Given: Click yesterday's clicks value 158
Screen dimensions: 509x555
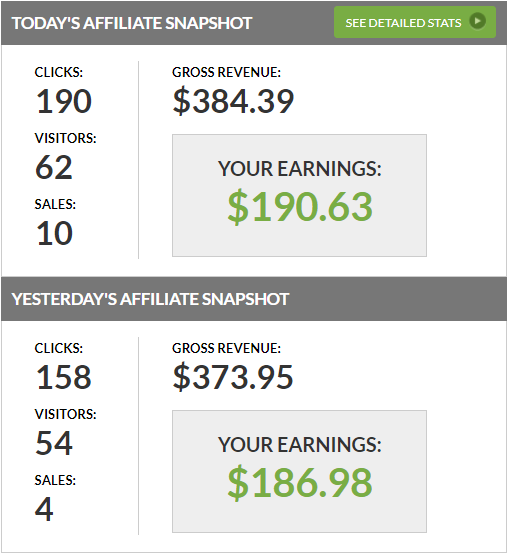Looking at the screenshot, I should pyautogui.click(x=64, y=377).
